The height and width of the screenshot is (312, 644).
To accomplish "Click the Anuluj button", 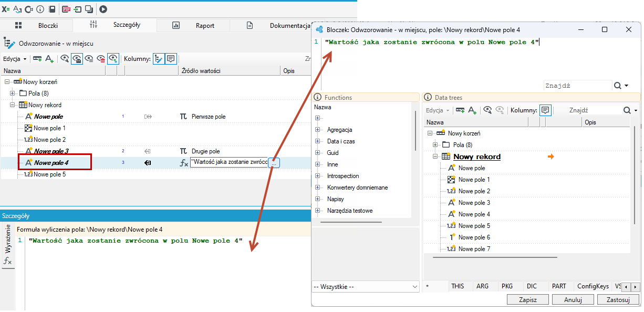I will (573, 300).
